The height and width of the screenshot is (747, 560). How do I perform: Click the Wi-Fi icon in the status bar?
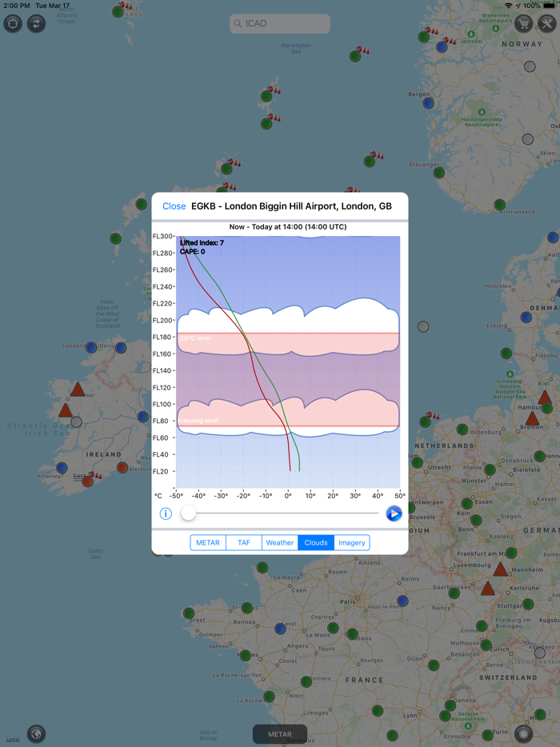[x=509, y=6]
